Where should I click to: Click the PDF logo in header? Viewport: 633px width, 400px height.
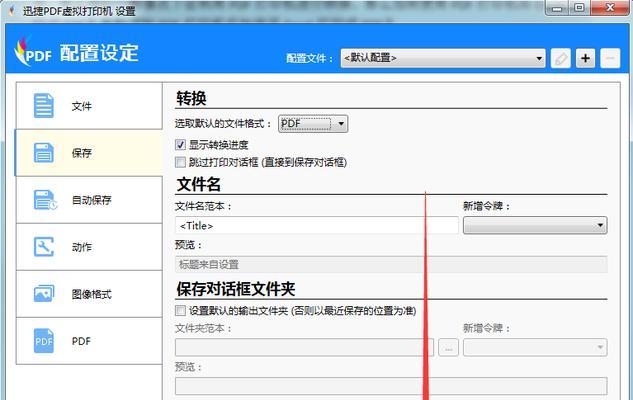click(x=32, y=52)
